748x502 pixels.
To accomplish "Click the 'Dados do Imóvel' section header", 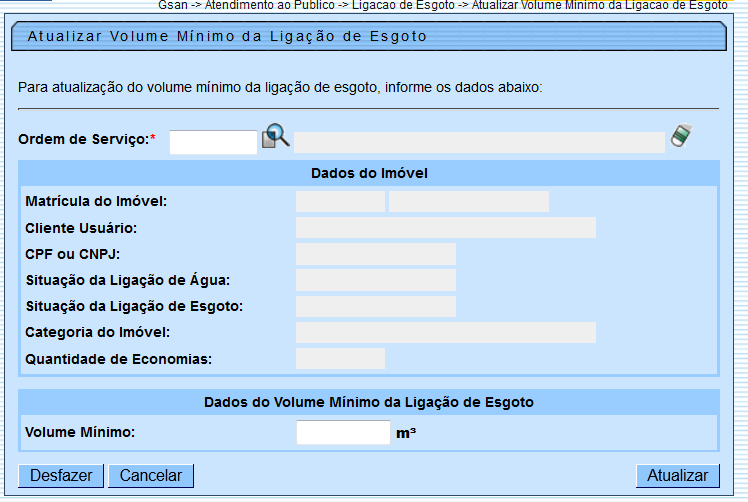I will tap(369, 173).
